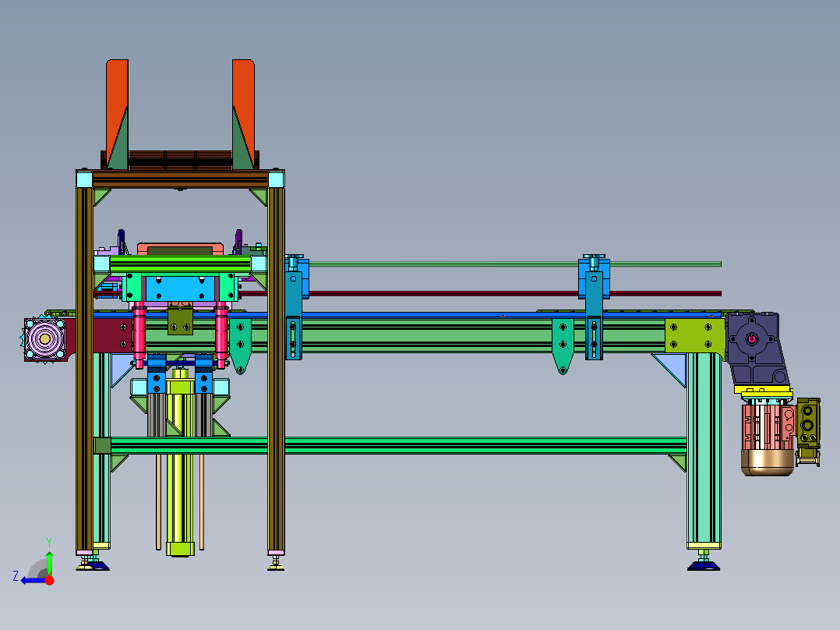The width and height of the screenshot is (840, 630).
Task: Select the light-blue triangular gusset near the right leg
Action: point(672,369)
